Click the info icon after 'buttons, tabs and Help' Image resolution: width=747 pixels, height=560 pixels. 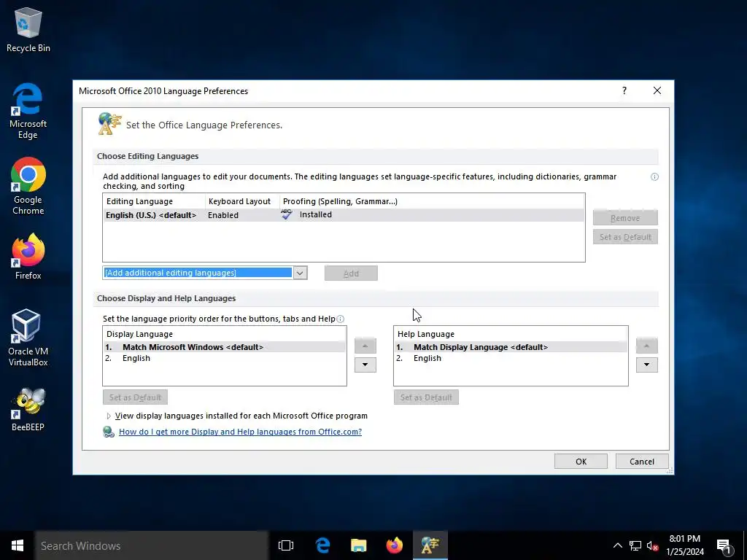(x=340, y=319)
